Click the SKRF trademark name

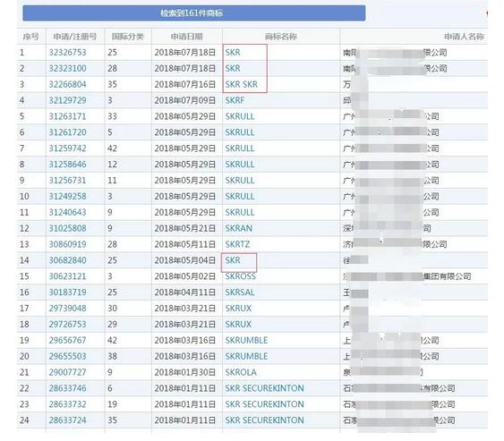click(x=235, y=100)
